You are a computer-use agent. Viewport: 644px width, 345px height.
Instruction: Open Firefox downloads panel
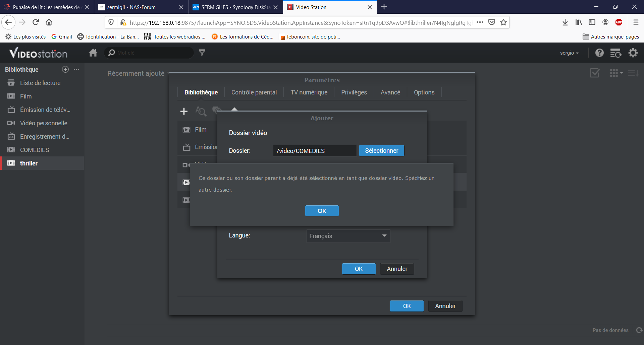pyautogui.click(x=565, y=22)
